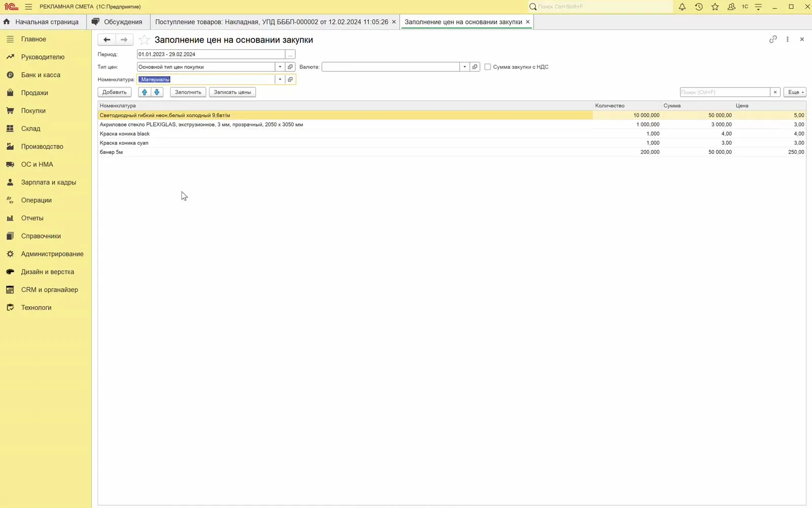Clear the table search field with X
This screenshot has width=812, height=508.
(775, 92)
